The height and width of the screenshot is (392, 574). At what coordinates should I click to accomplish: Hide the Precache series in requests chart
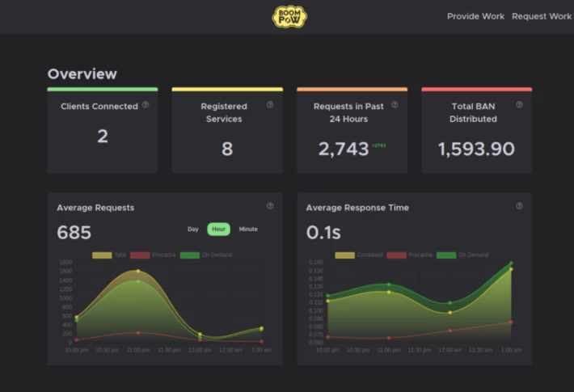[153, 255]
